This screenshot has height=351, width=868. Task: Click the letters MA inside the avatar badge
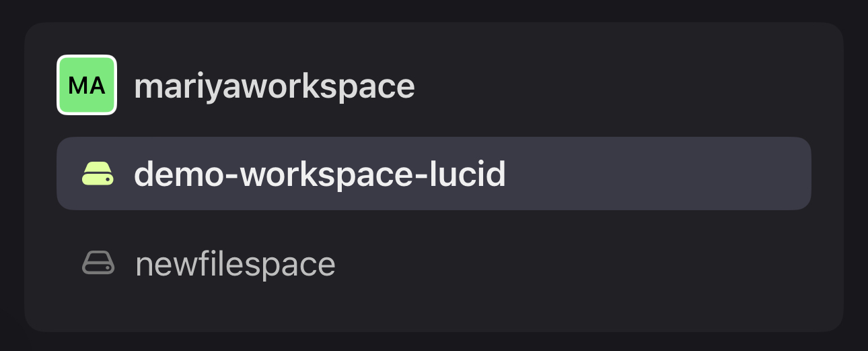87,86
